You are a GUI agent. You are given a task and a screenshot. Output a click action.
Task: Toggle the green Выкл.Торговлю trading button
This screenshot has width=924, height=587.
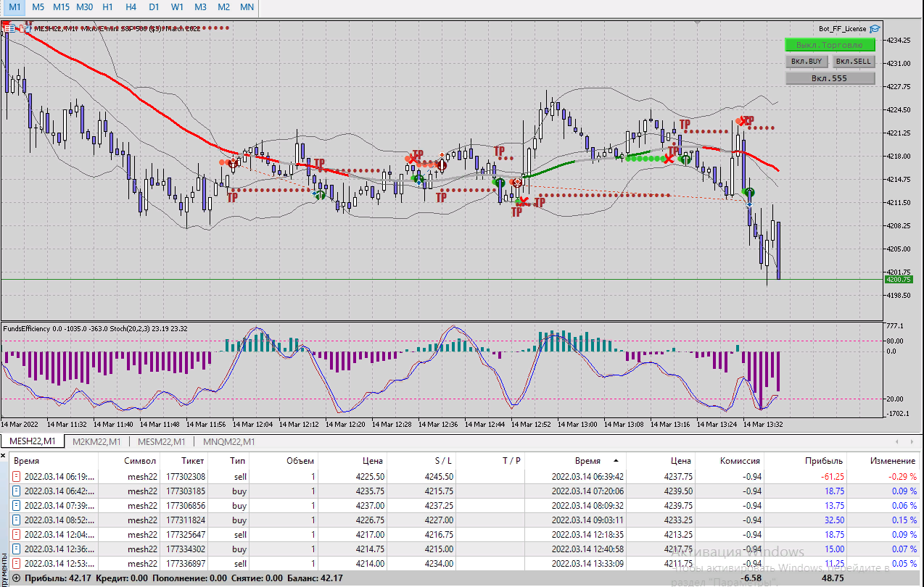click(830, 45)
